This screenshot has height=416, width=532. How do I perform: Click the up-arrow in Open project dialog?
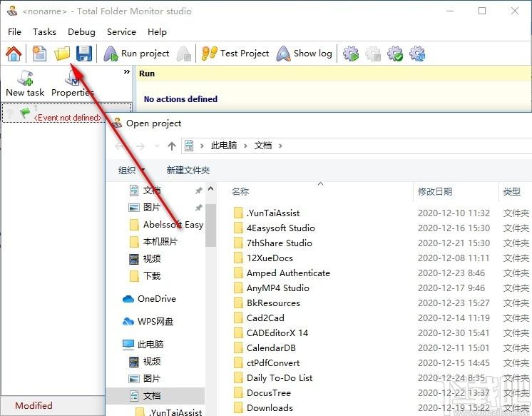click(172, 146)
